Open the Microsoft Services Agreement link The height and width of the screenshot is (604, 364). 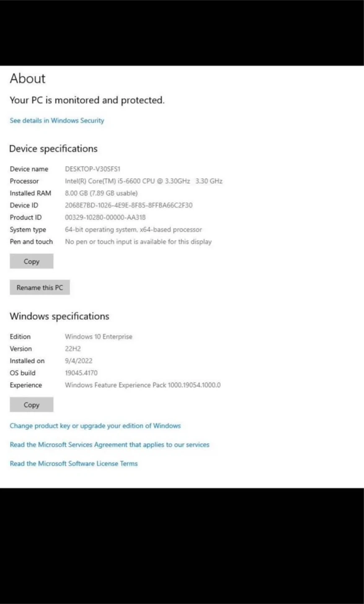(x=109, y=445)
